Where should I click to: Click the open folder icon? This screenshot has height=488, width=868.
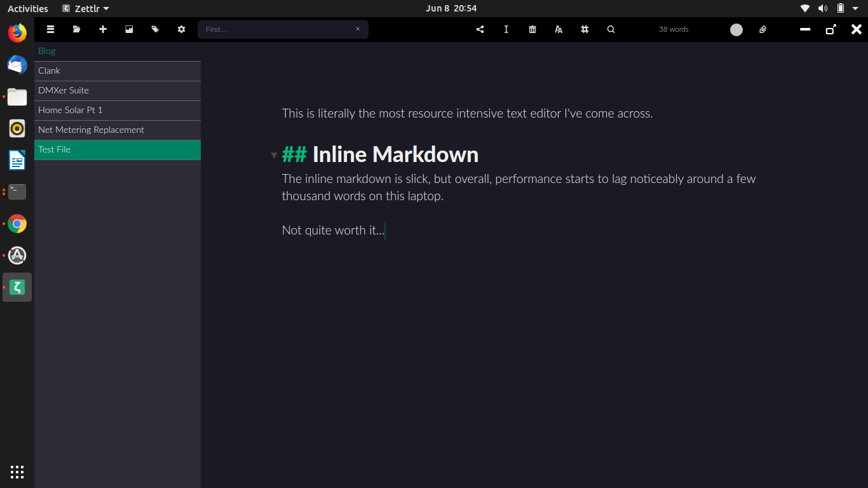click(x=77, y=29)
